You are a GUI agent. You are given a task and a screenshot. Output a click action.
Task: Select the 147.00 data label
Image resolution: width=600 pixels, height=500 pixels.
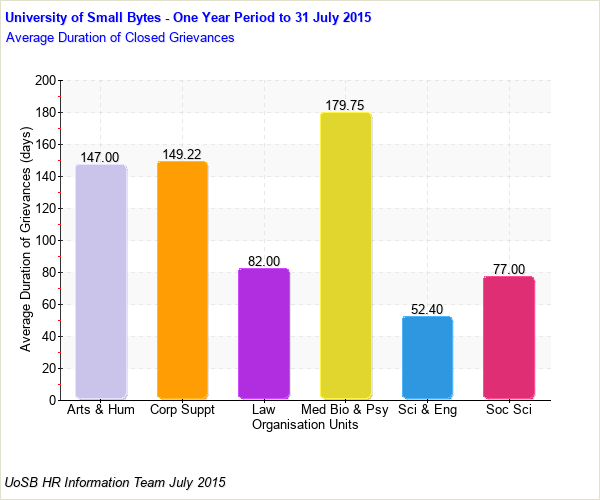[100, 157]
